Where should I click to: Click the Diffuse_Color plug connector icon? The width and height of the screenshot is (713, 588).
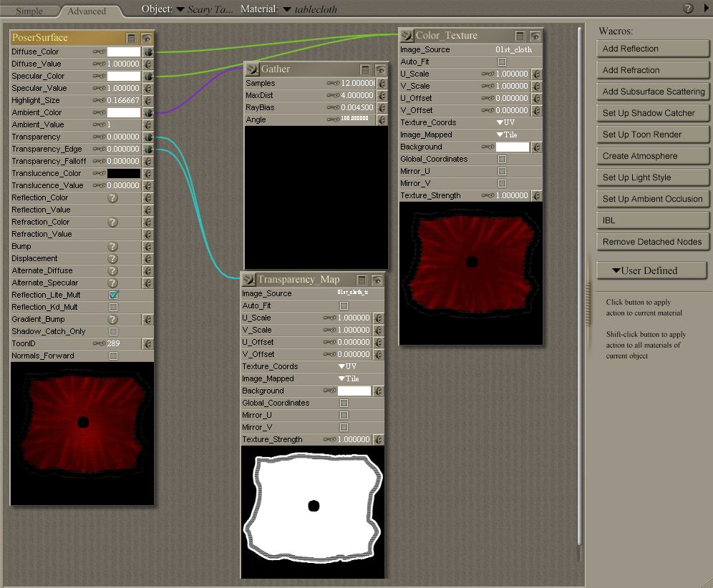coord(147,52)
